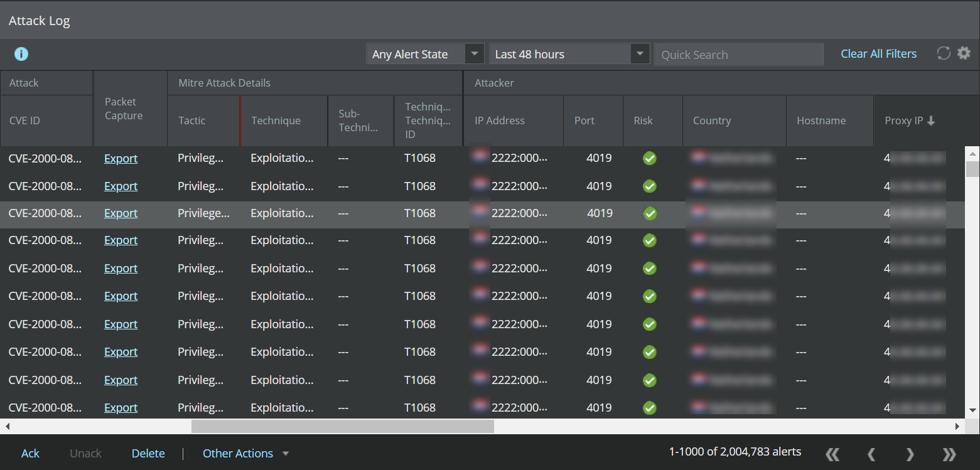
Task: Click the Delete button
Action: 148,453
